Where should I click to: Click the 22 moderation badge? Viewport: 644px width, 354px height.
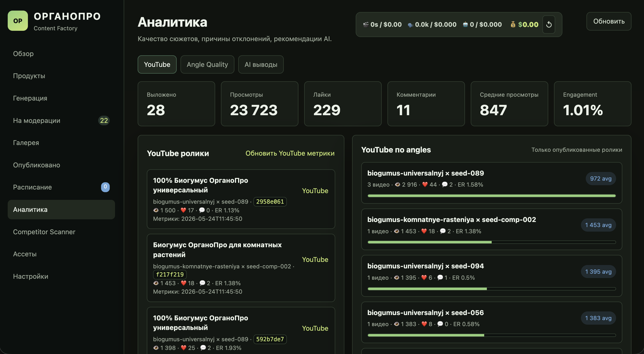click(x=104, y=120)
